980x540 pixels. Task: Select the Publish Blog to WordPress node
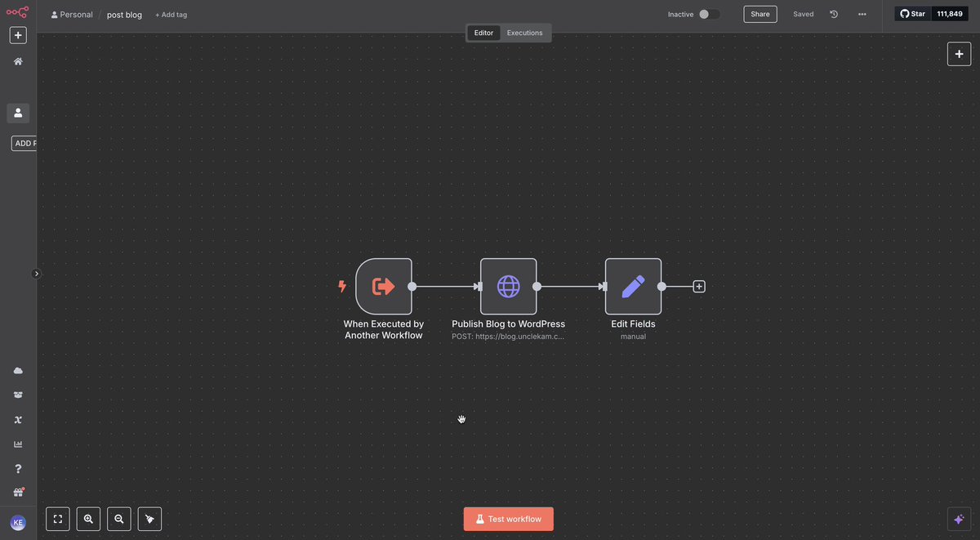[508, 286]
